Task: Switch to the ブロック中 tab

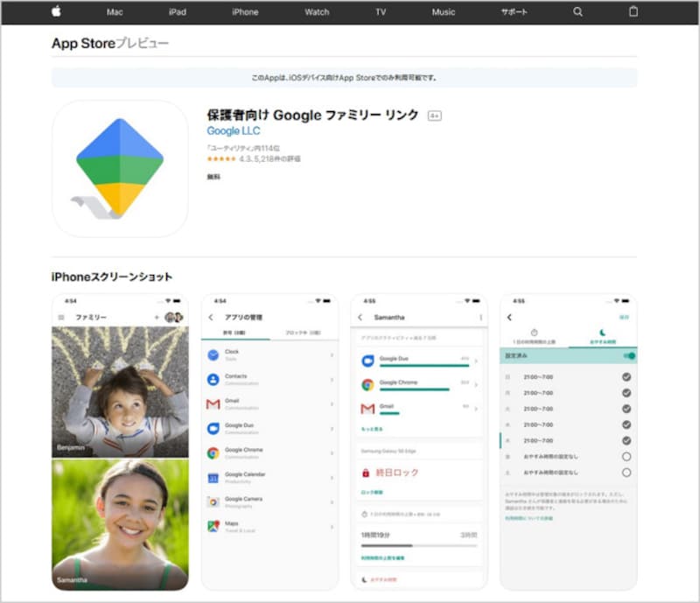Action: point(302,333)
